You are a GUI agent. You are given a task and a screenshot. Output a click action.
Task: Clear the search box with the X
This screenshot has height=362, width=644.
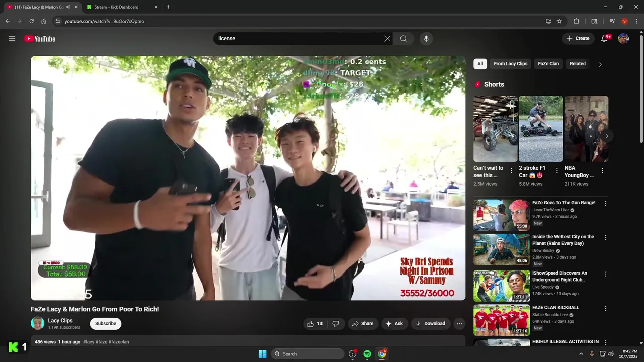tap(387, 39)
